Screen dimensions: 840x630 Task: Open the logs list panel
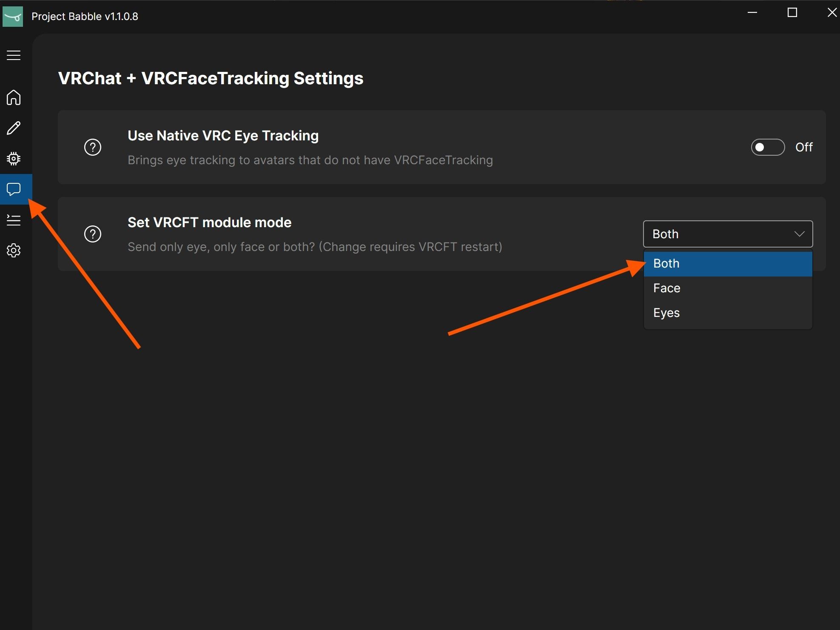point(13,220)
